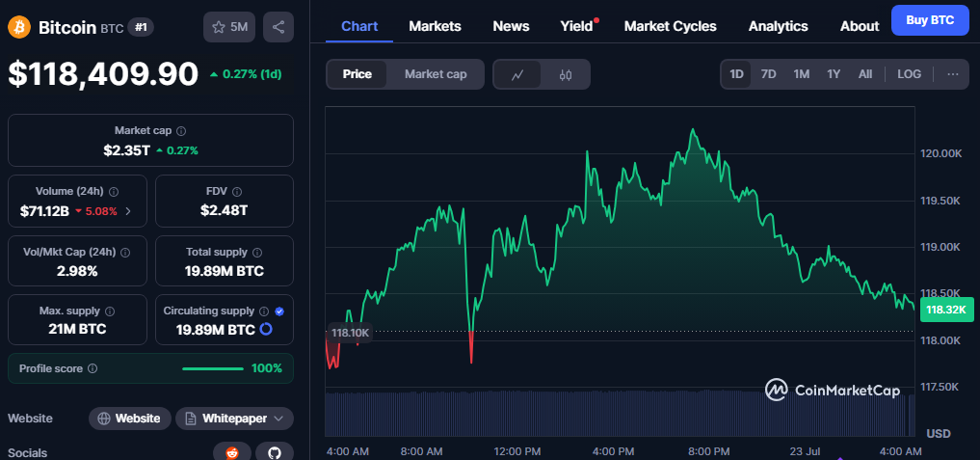This screenshot has width=980, height=460.
Task: Select the 1D time range
Action: click(x=737, y=74)
